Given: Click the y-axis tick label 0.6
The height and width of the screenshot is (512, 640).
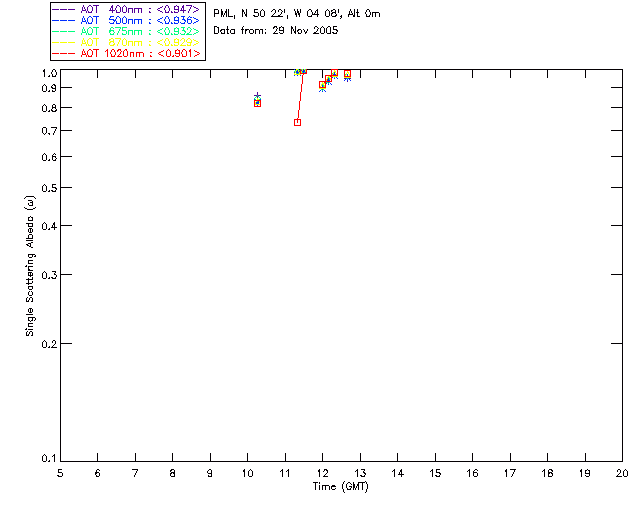Looking at the screenshot, I should pyautogui.click(x=49, y=157).
